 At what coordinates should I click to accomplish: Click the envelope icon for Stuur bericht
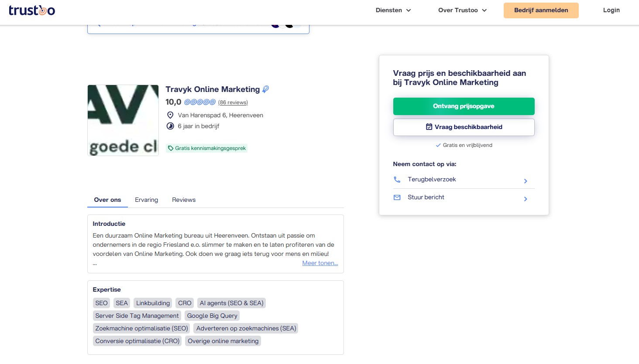(397, 197)
